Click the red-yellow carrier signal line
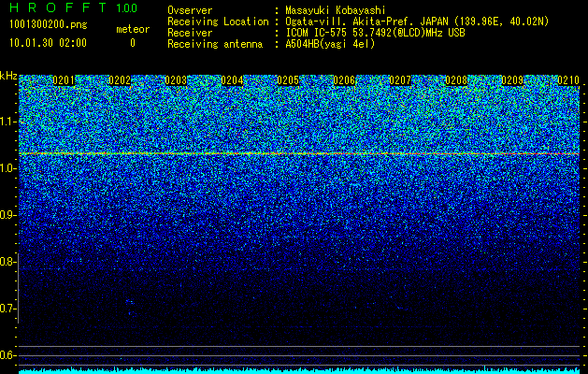 [299, 153]
